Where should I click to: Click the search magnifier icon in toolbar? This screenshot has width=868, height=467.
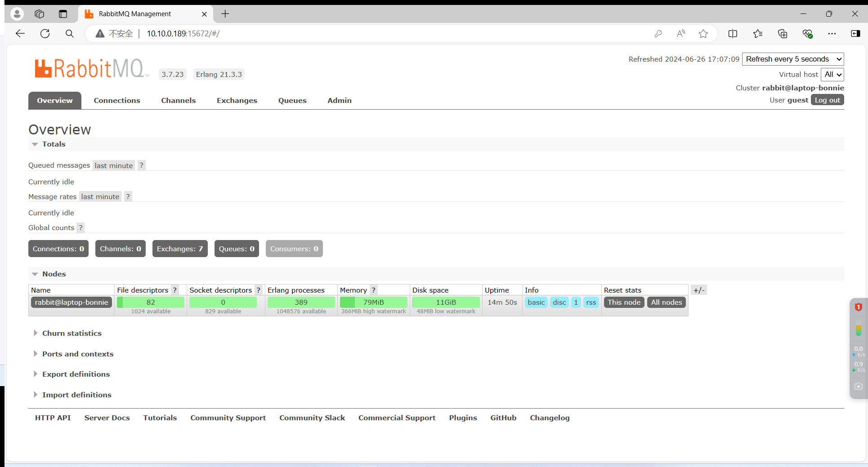69,34
